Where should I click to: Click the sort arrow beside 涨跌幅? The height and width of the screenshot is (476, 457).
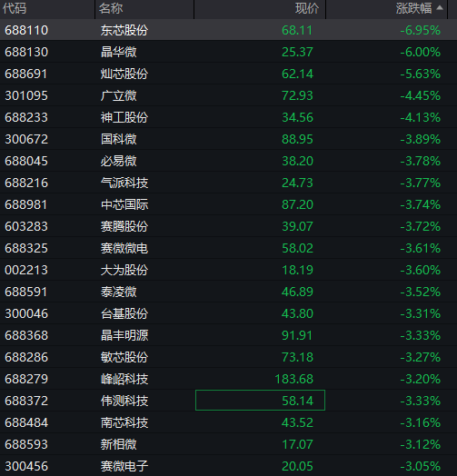(x=440, y=8)
